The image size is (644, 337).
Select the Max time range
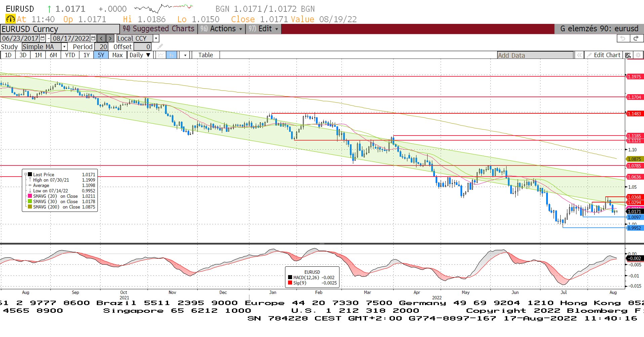coord(117,55)
